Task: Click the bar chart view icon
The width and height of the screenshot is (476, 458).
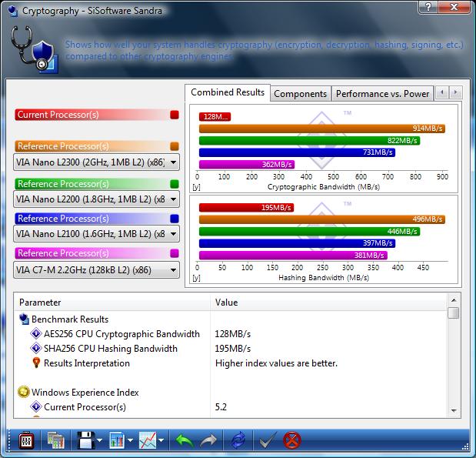Action: tap(117, 440)
